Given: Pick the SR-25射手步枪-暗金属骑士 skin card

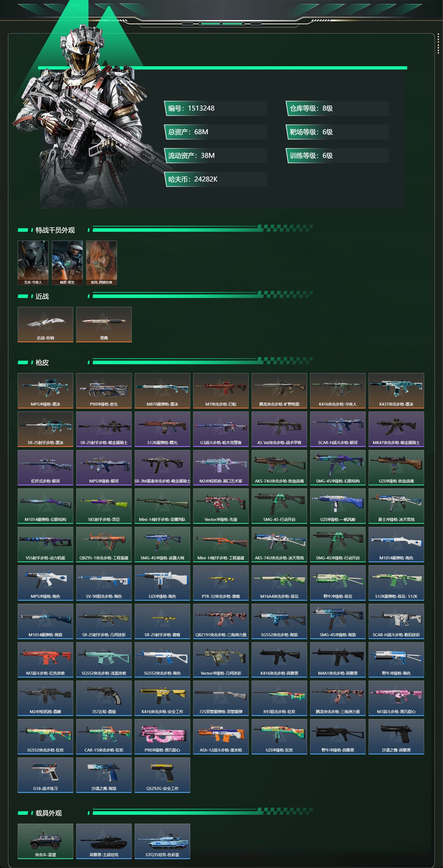Looking at the screenshot, I should (x=104, y=429).
